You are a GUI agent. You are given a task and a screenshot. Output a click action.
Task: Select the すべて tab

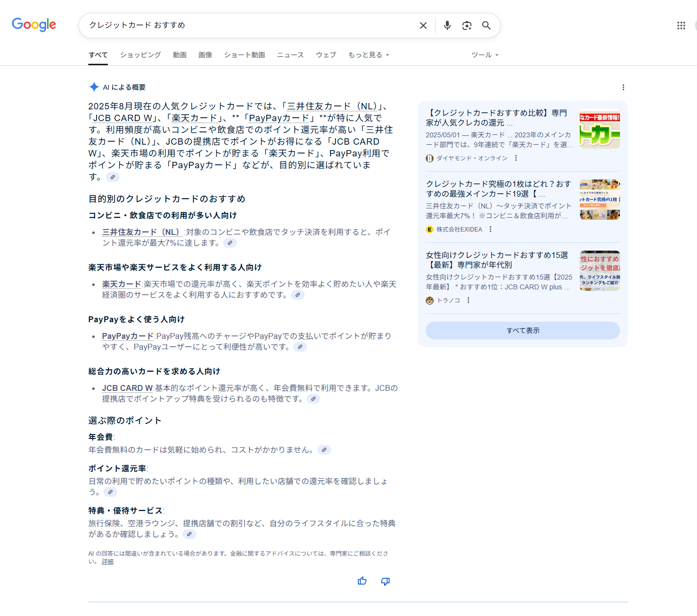[98, 55]
